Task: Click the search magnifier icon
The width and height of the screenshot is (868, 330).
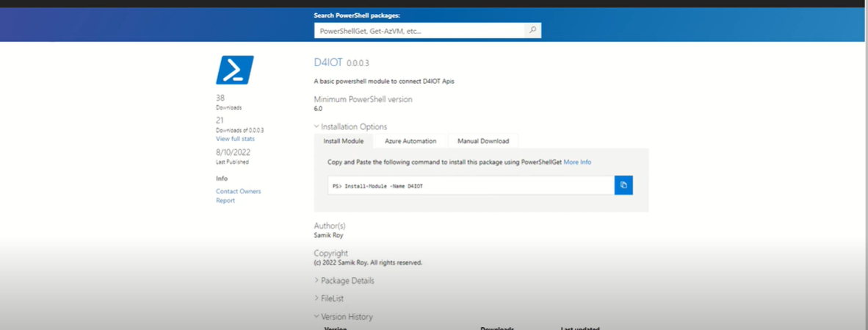Action: [x=532, y=30]
